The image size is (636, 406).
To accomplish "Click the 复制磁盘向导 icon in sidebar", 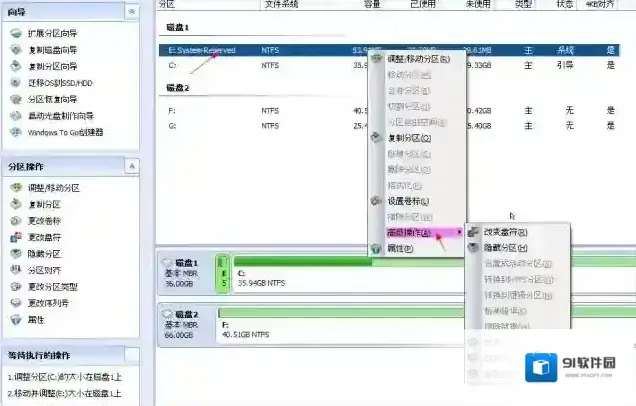I will [14, 49].
